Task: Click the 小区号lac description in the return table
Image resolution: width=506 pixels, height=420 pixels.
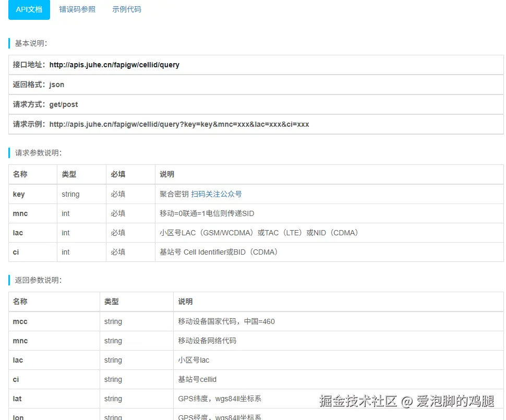Action: pyautogui.click(x=194, y=361)
